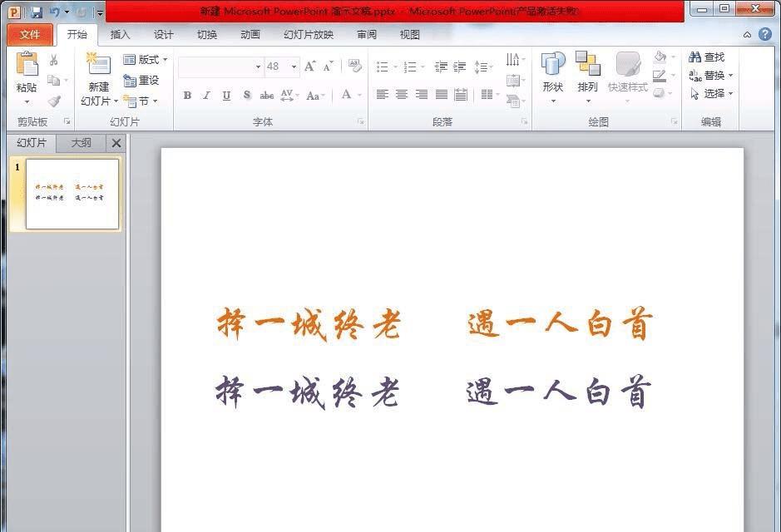The width and height of the screenshot is (781, 532).
Task: Center the text alignment
Action: tap(402, 94)
